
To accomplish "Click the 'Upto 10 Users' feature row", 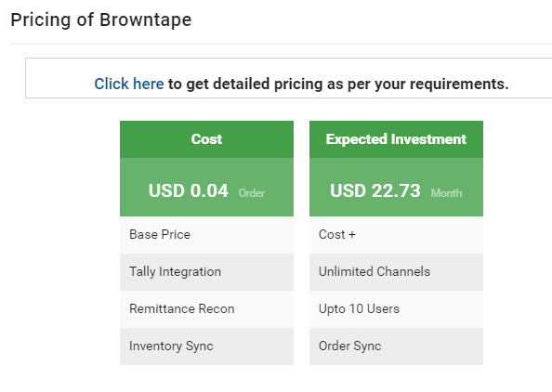I will [396, 309].
